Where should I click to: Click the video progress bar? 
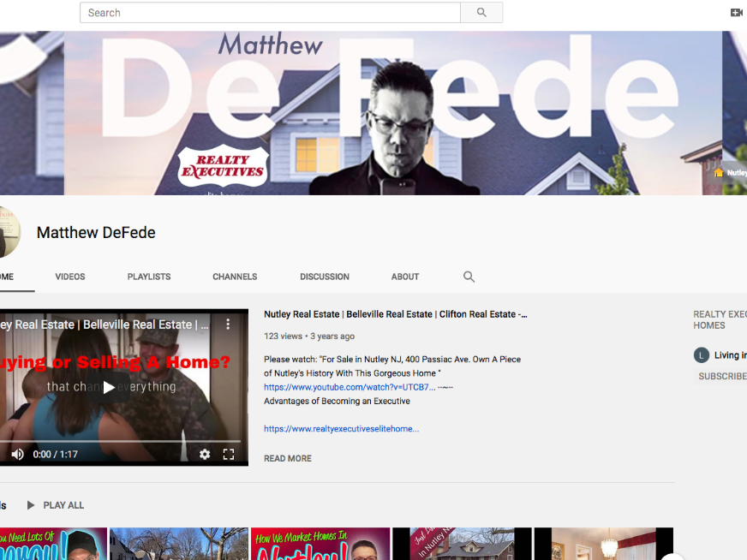121,442
